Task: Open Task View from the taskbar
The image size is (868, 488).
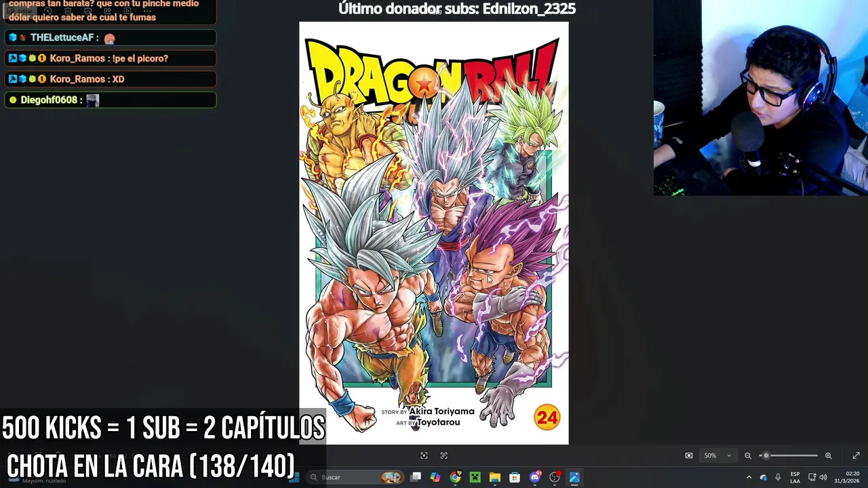Action: pos(416,477)
